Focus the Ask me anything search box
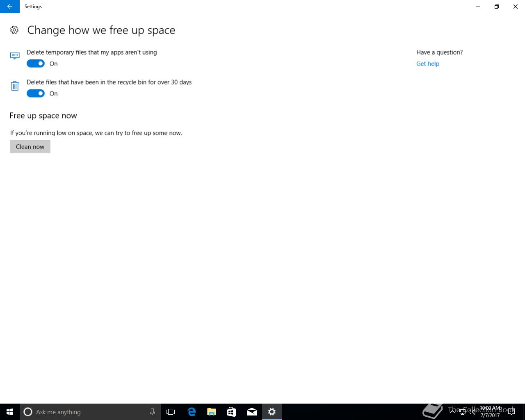The width and height of the screenshot is (525, 420). (90, 412)
